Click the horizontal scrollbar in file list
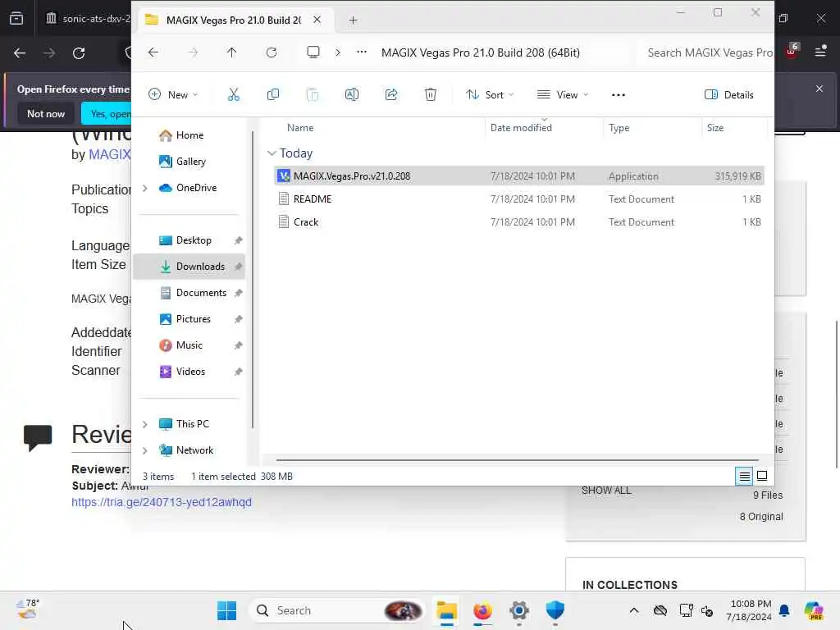 (x=517, y=460)
